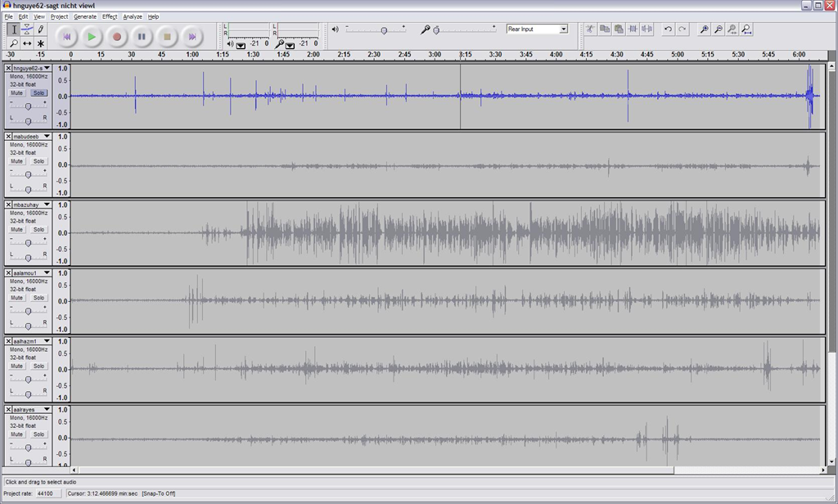The height and width of the screenshot is (504, 838).
Task: Click the Undo arrow icon
Action: (x=668, y=29)
